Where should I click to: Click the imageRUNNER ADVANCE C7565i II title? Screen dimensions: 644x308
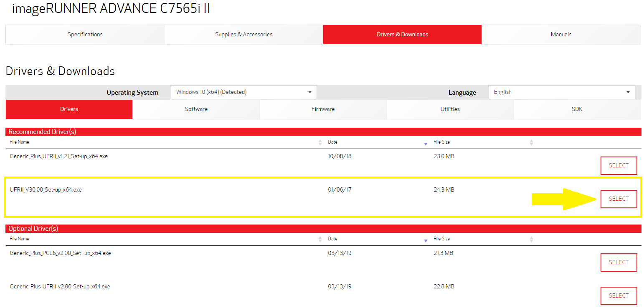111,8
